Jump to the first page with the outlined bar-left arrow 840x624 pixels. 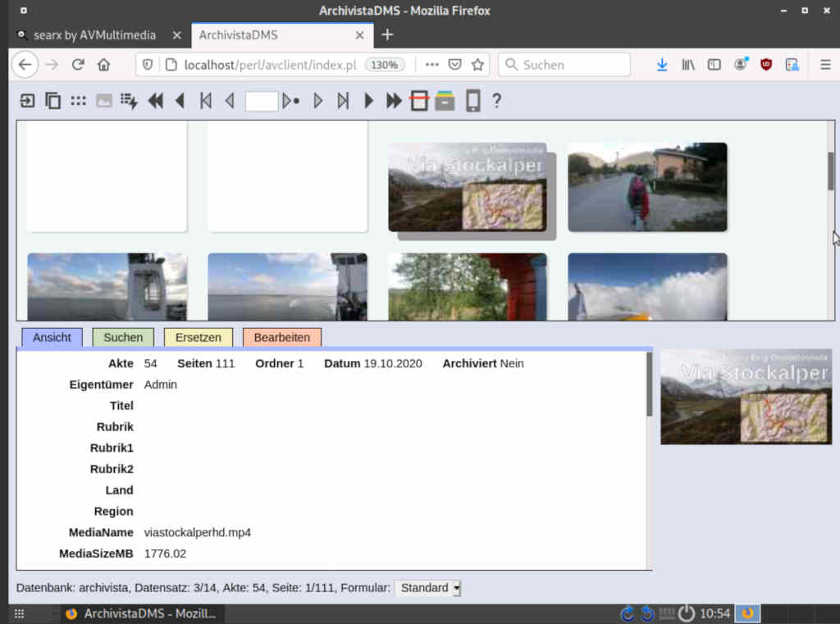pos(206,101)
